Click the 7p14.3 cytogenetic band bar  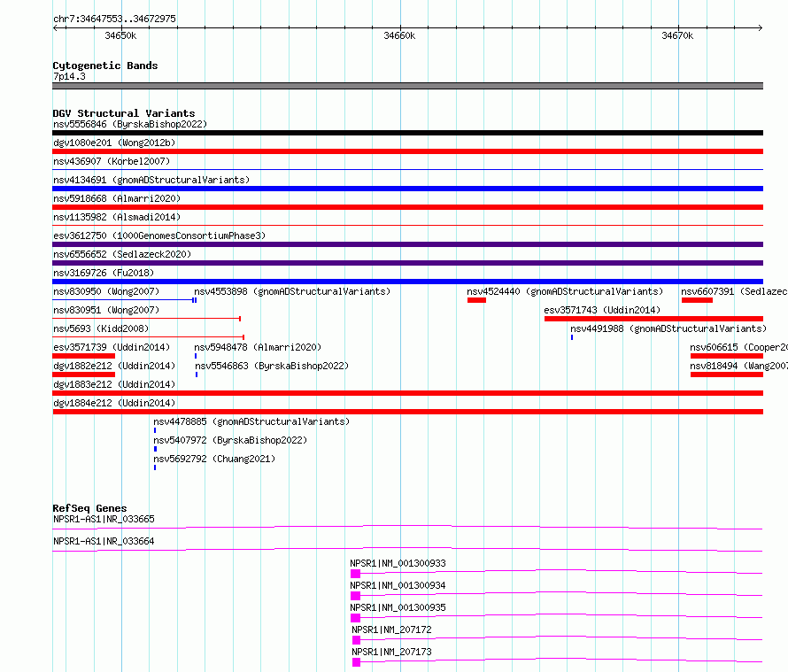(407, 86)
